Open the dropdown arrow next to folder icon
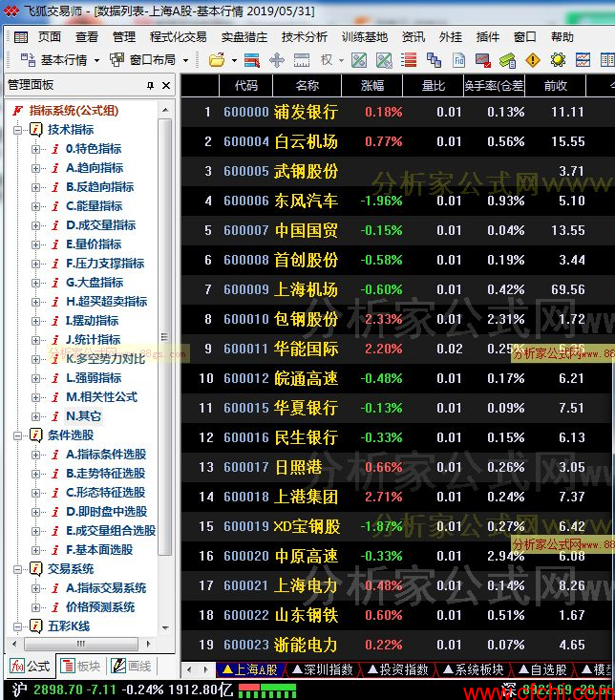The height and width of the screenshot is (700, 615). click(x=234, y=60)
